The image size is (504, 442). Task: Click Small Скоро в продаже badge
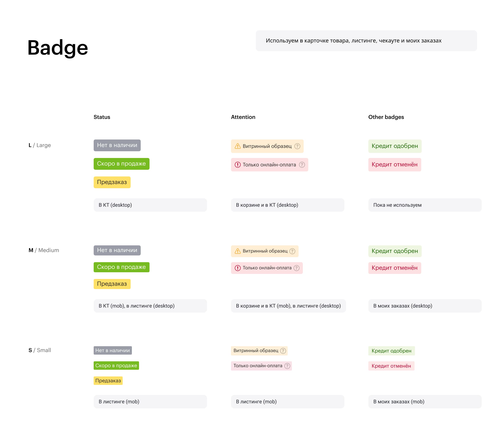(116, 366)
